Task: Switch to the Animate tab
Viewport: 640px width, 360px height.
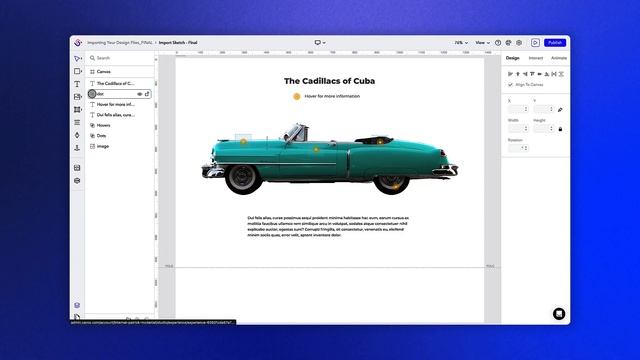Action: pyautogui.click(x=559, y=58)
